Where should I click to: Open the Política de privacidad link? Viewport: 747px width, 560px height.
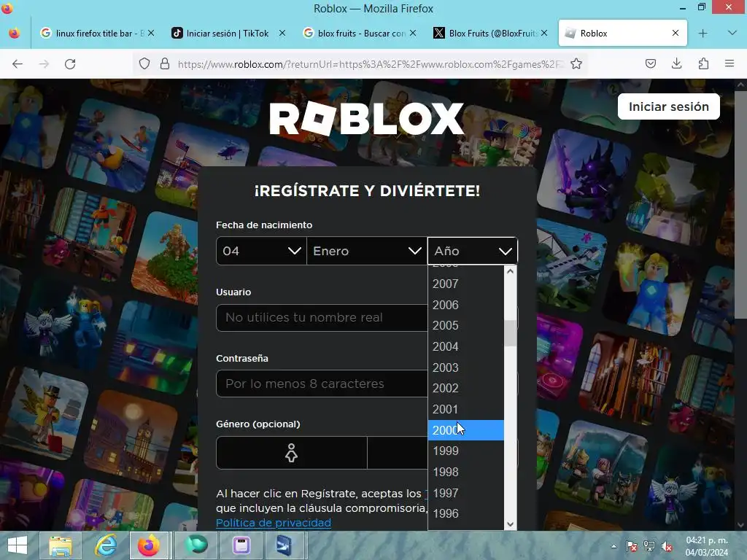(274, 522)
